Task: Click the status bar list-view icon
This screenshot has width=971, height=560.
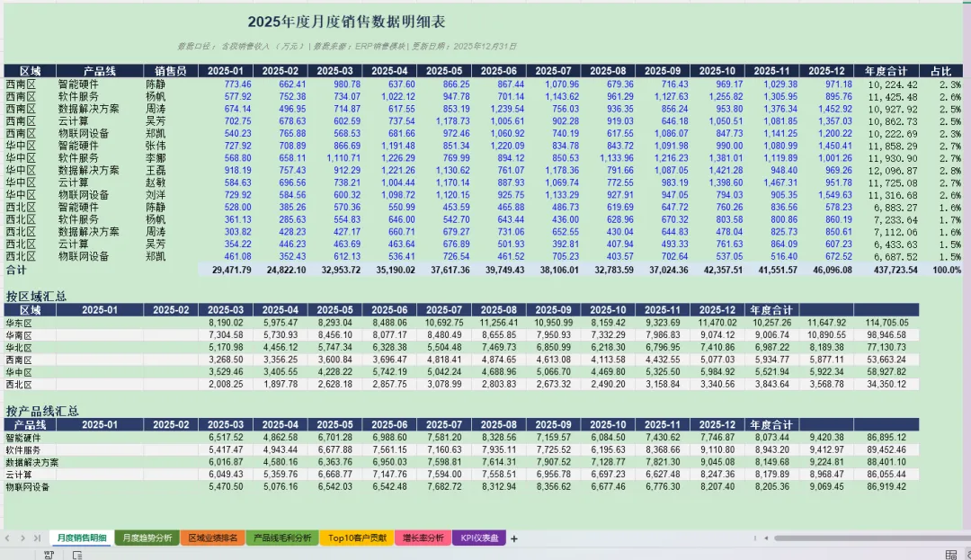Action: tap(77, 555)
